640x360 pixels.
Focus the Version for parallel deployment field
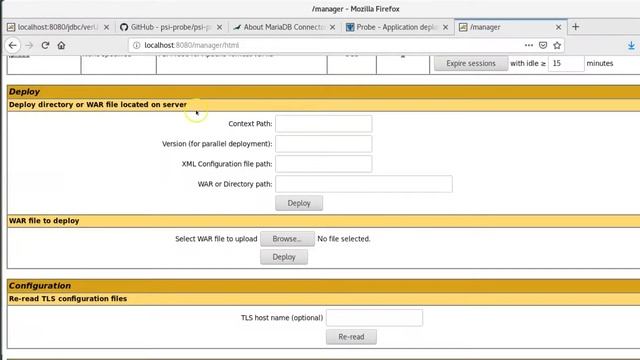coord(324,144)
